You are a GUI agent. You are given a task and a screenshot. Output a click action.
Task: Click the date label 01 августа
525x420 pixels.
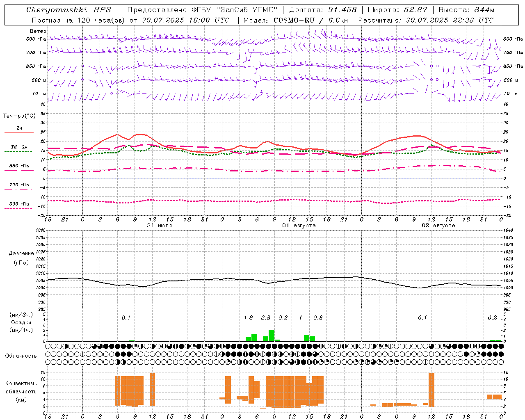(299, 226)
